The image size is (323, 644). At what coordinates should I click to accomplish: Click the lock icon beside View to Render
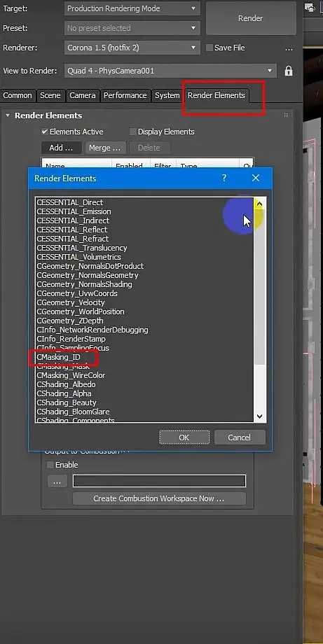point(289,71)
